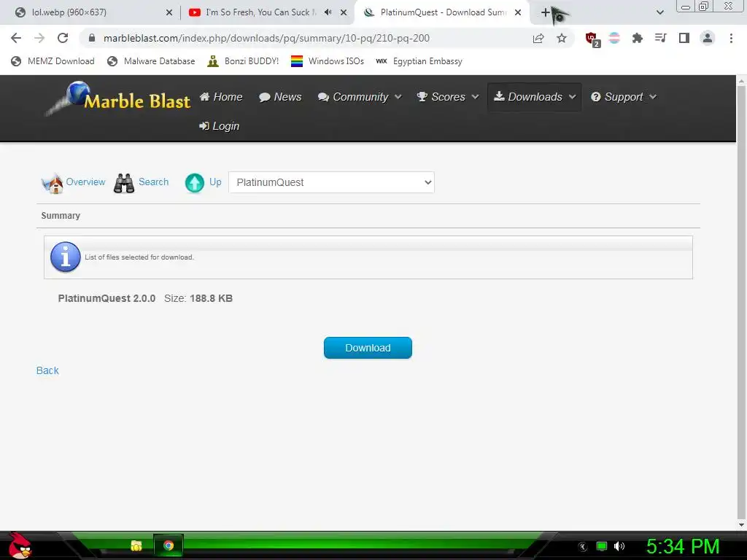Click the padlock site info icon

tap(92, 38)
